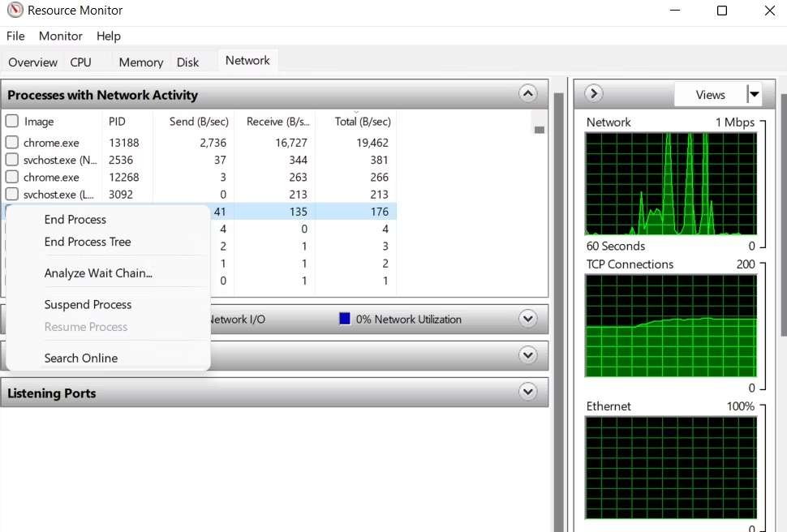Collapse the Processes with Network Activity section
Screen dimensions: 787x532
tap(528, 94)
